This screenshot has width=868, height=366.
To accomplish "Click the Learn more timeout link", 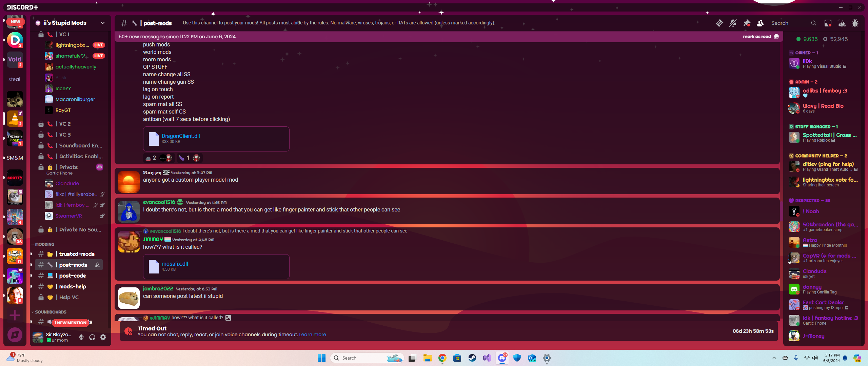I will [312, 335].
